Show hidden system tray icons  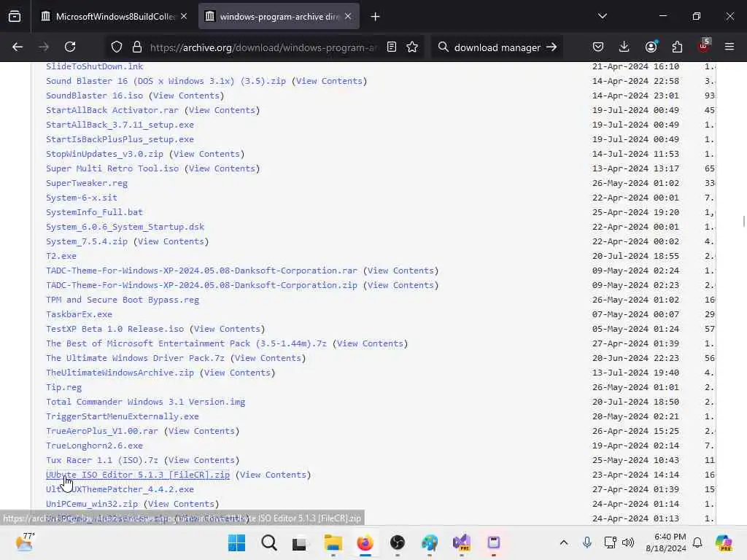coord(564,542)
